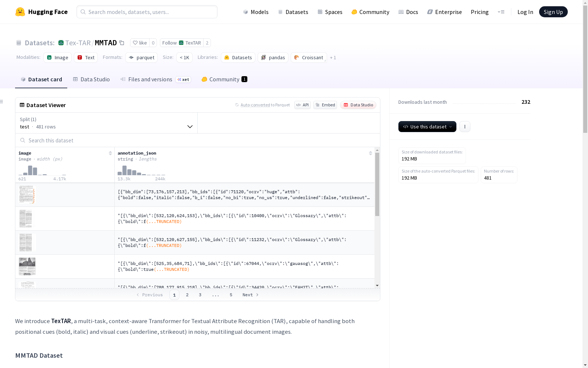The height and width of the screenshot is (368, 588).
Task: Open the three-dot more options menu
Action: 465,127
